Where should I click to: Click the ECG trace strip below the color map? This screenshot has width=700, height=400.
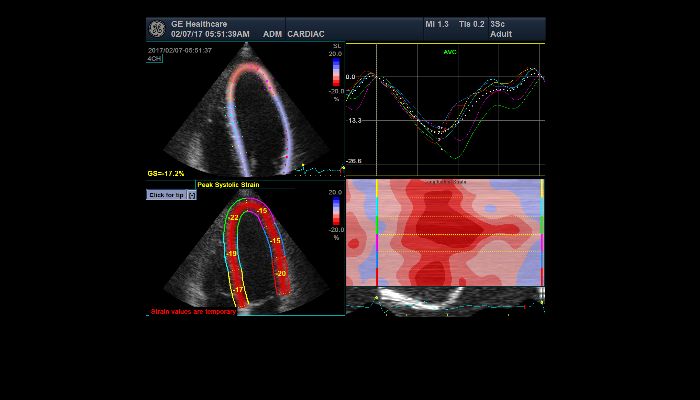click(444, 302)
